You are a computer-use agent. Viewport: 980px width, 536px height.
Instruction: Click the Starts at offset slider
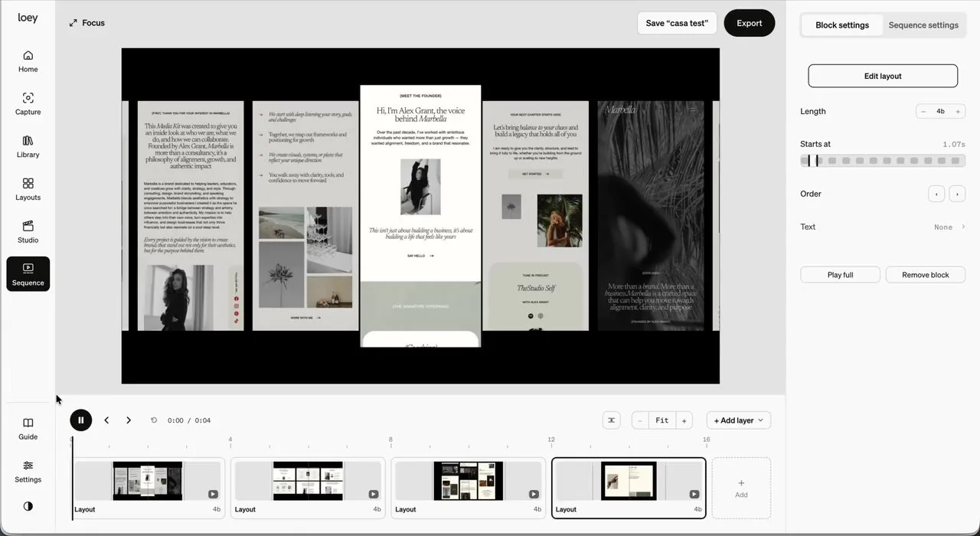[x=883, y=161]
